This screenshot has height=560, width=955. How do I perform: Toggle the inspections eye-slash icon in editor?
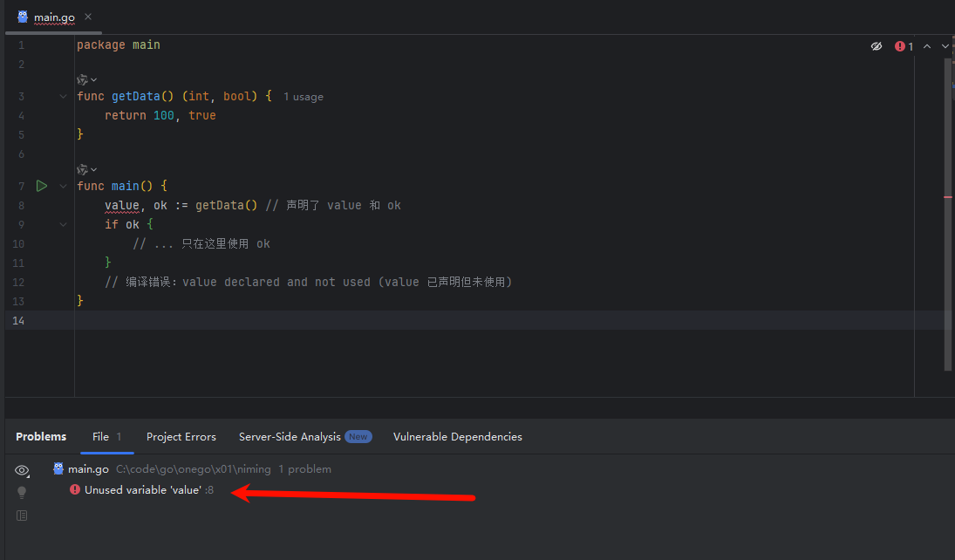pyautogui.click(x=877, y=46)
